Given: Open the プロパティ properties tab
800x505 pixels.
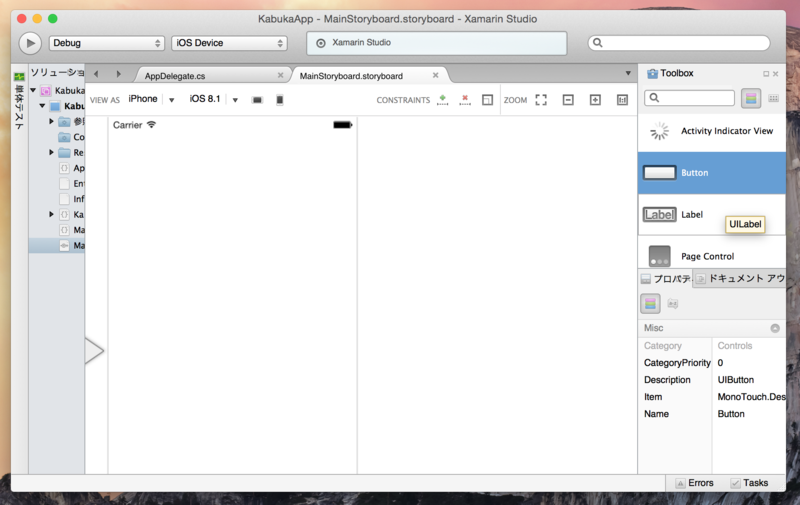Looking at the screenshot, I should pos(666,279).
